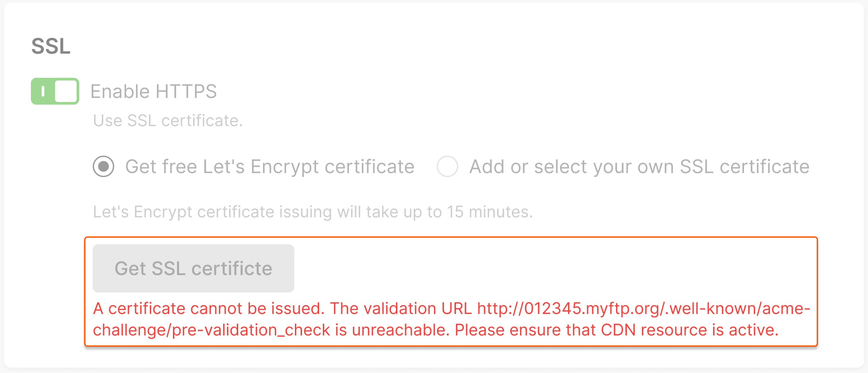Click the 15 minutes issuing notice text
The image size is (868, 373).
pyautogui.click(x=312, y=212)
